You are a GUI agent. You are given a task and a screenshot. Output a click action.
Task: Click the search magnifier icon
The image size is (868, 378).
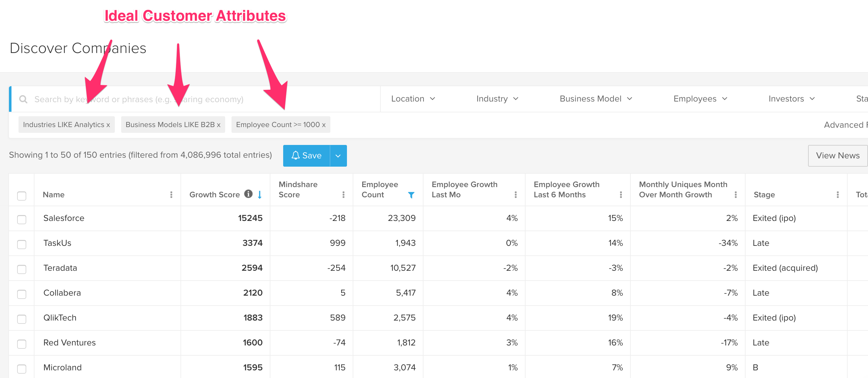pos(23,99)
